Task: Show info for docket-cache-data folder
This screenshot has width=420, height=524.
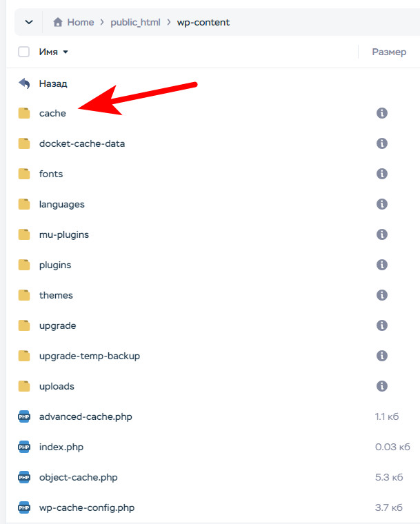Action: pyautogui.click(x=382, y=143)
